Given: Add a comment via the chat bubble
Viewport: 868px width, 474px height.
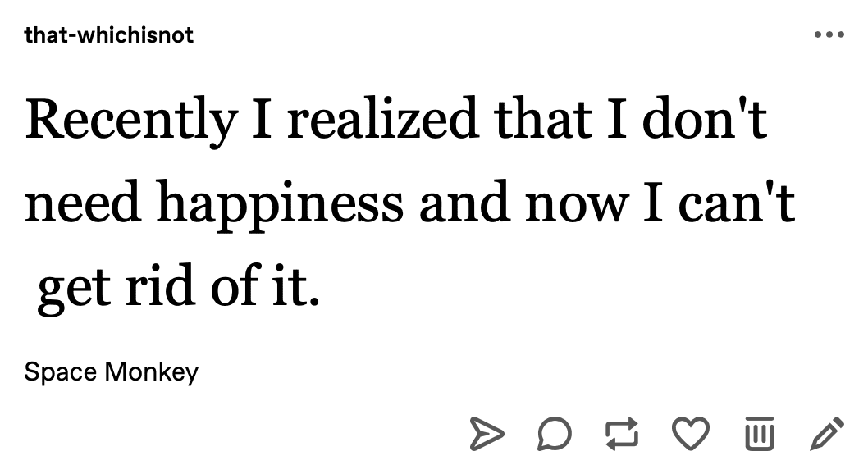Looking at the screenshot, I should point(554,434).
